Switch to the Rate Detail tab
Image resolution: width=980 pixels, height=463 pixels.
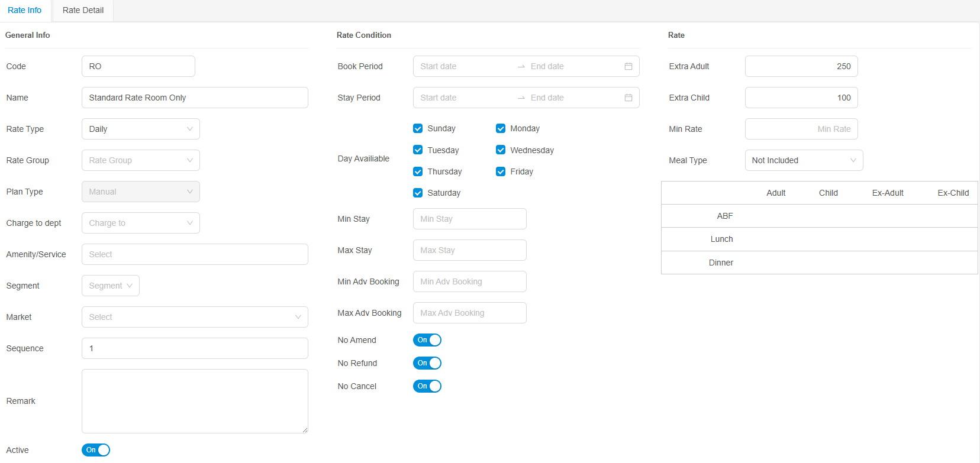coord(83,10)
